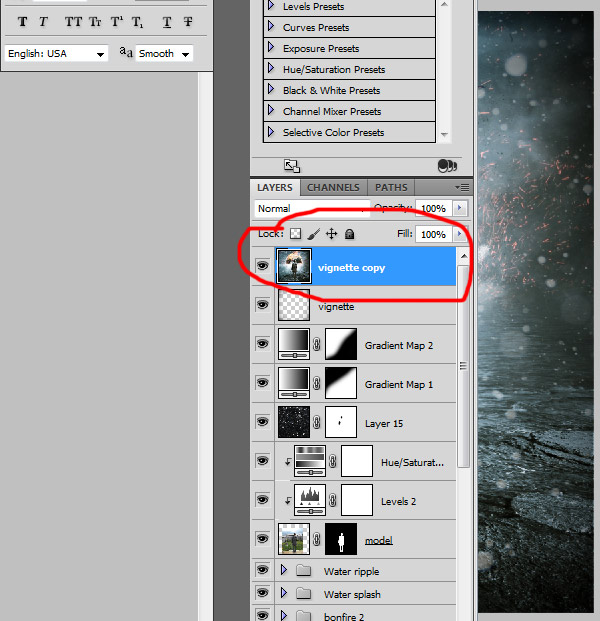Expand Hue/Saturation Presets list
Viewport: 600px width, 621px height.
[x=271, y=68]
